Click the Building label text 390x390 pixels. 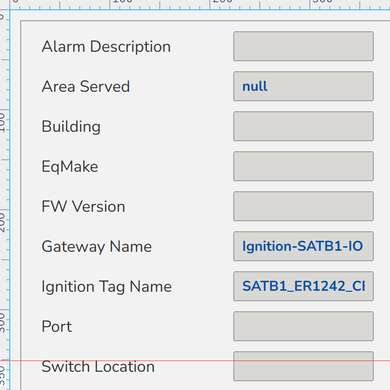(71, 127)
